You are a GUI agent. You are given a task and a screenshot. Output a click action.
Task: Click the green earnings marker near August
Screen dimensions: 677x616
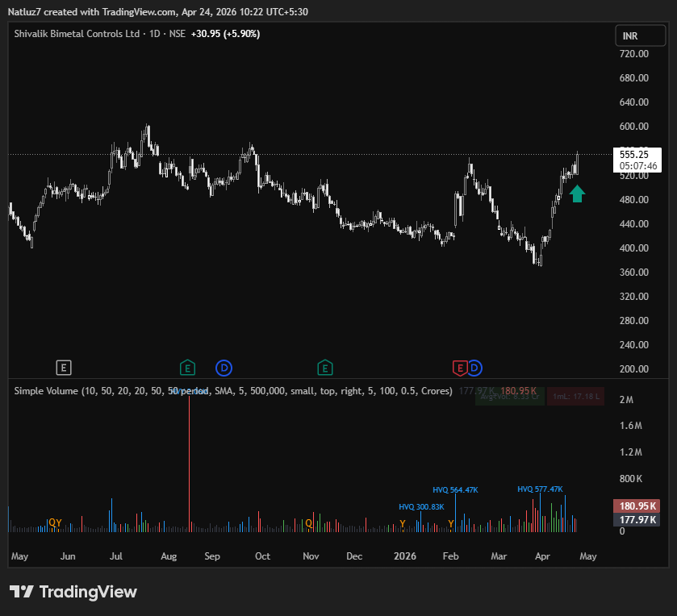(187, 368)
